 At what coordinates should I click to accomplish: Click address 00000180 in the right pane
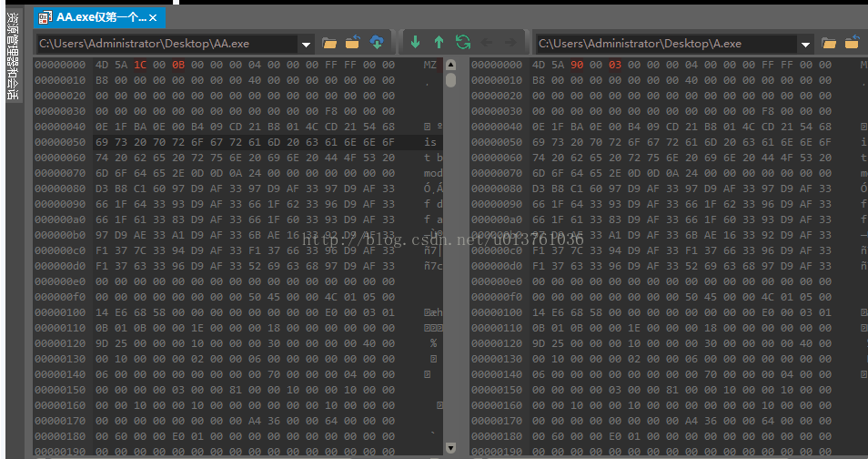(497, 436)
